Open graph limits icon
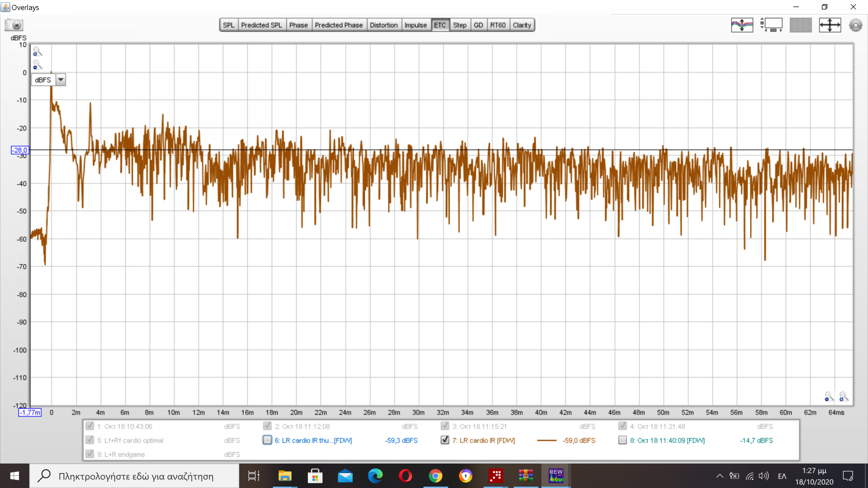 click(x=771, y=25)
